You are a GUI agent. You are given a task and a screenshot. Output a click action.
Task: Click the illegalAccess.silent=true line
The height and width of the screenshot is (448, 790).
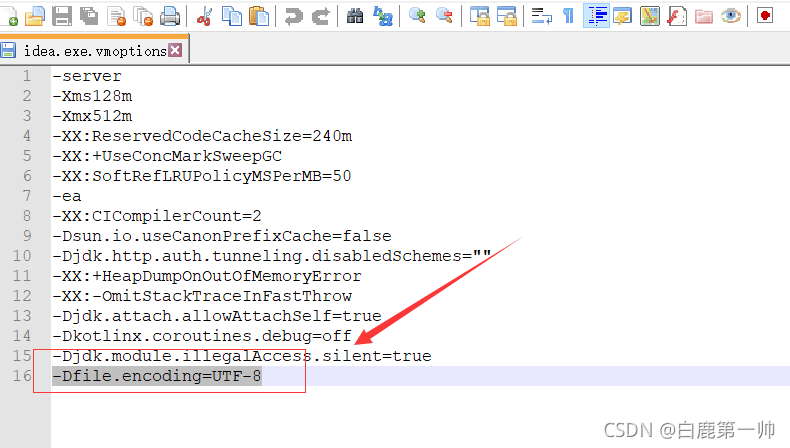click(x=242, y=356)
